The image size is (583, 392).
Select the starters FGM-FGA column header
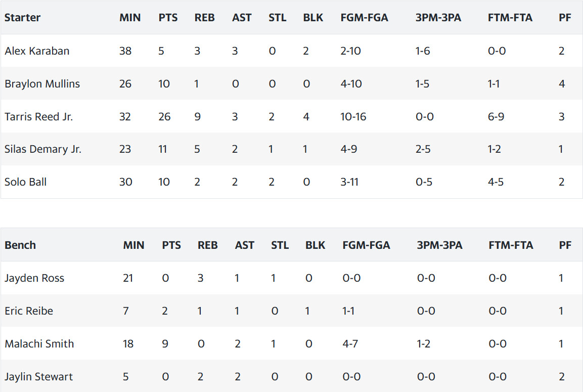365,18
